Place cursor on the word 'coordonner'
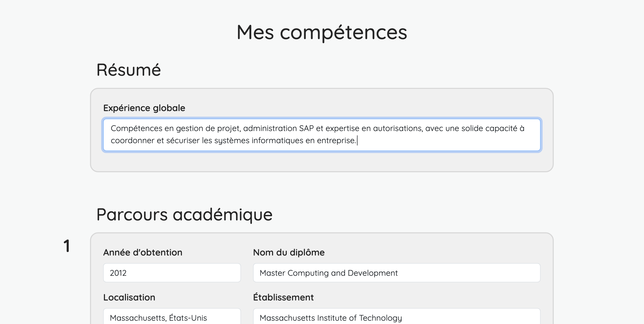The height and width of the screenshot is (324, 644). (132, 140)
